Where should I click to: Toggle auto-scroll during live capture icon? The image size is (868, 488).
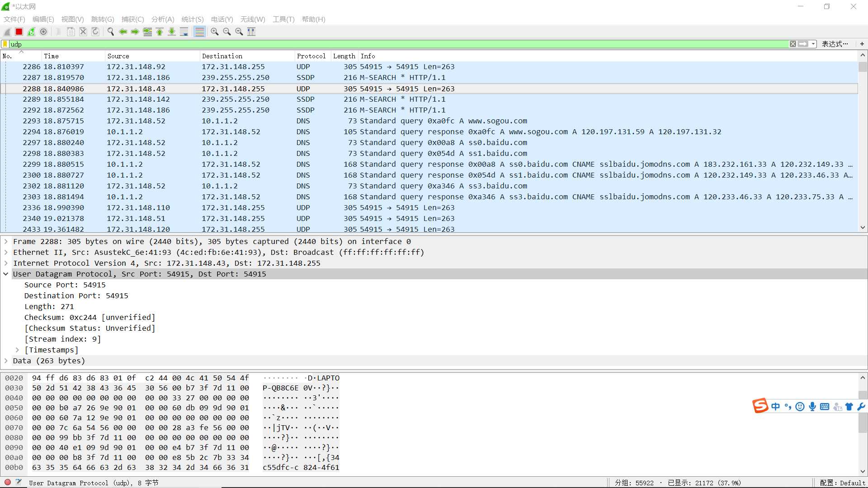184,32
